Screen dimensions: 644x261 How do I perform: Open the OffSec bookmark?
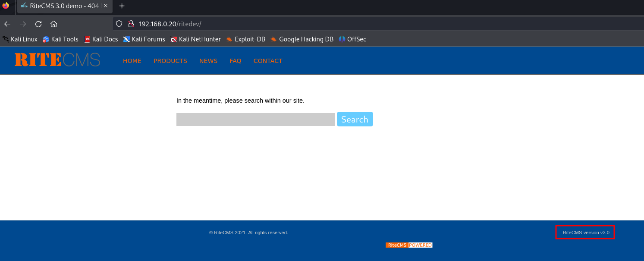tap(352, 39)
